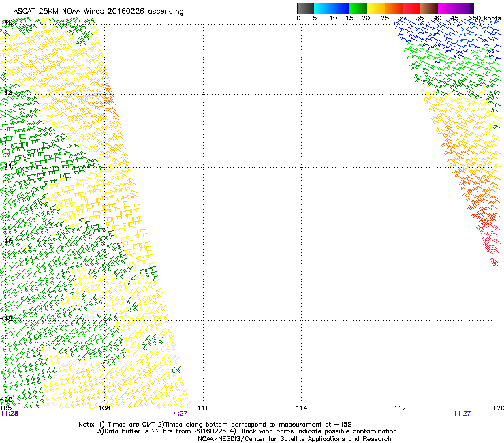Image resolution: width=504 pixels, height=443 pixels.
Task: Select the gray 0–5 knots color bar segment
Action: (x=305, y=8)
